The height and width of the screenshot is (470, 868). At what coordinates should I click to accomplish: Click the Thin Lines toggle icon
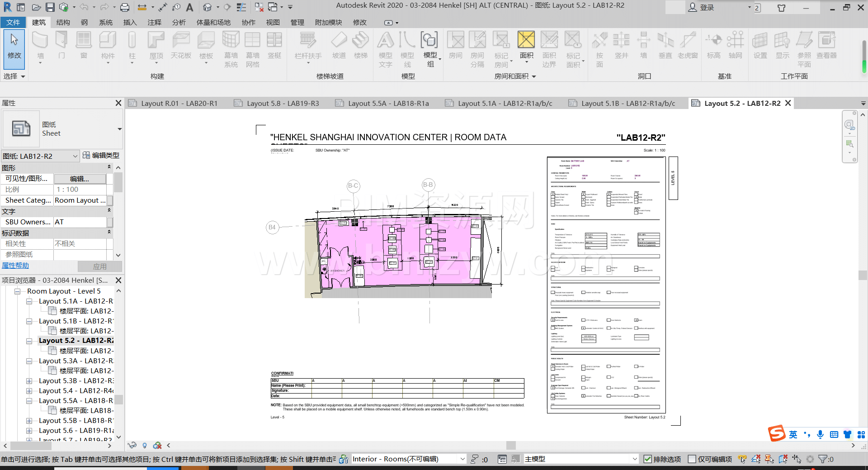click(241, 7)
